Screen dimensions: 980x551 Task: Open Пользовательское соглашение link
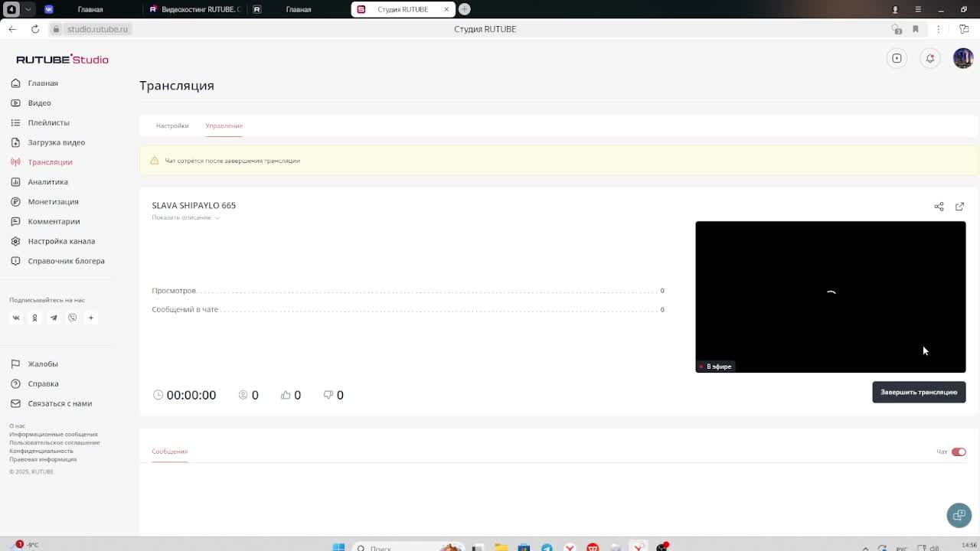pyautogui.click(x=54, y=442)
